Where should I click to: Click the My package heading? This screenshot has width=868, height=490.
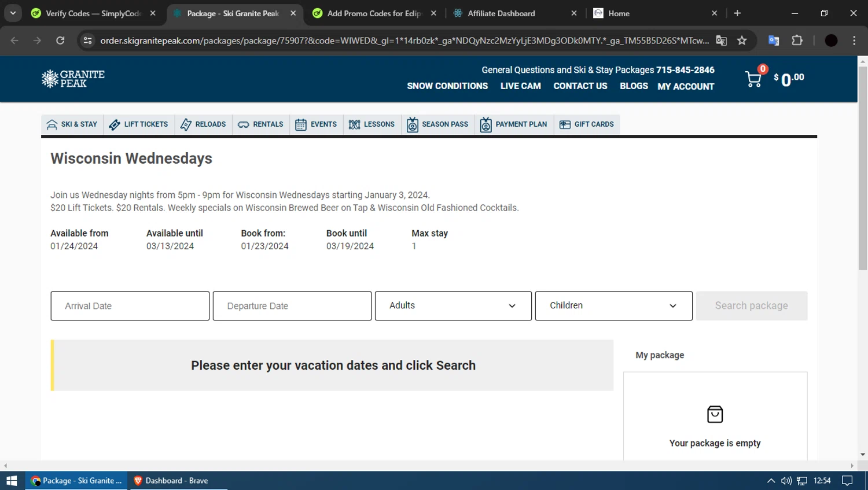(x=660, y=355)
